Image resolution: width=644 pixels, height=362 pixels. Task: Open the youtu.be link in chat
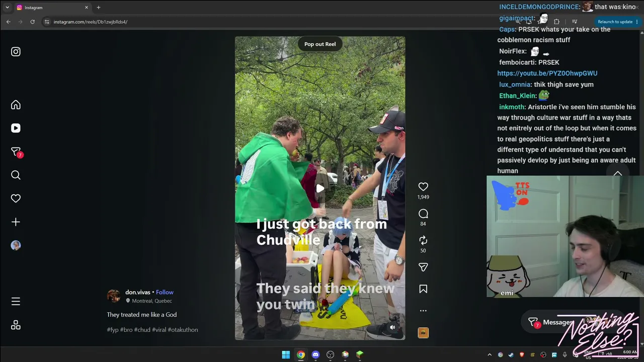[547, 73]
